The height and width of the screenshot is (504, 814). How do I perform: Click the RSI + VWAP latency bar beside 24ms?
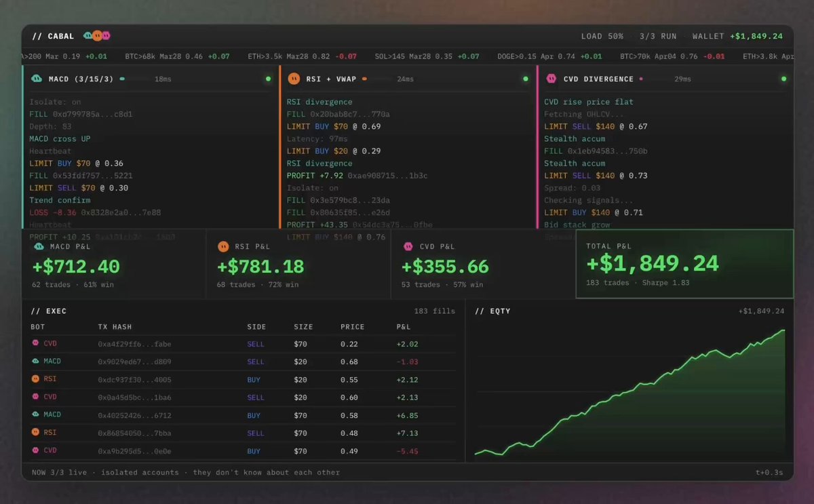click(377, 79)
